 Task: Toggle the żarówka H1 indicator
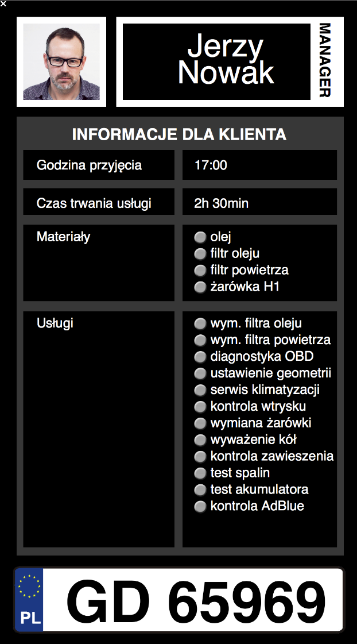click(200, 287)
